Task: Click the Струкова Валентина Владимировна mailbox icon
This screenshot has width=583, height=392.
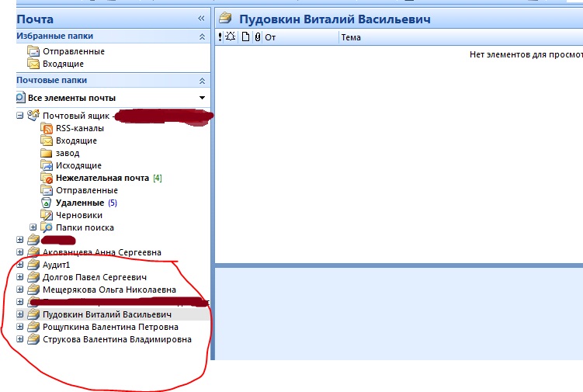Action: coord(33,339)
